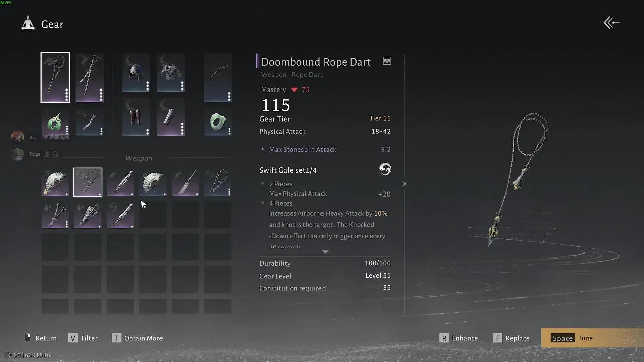Select the first fan weapon in inventory
The width and height of the screenshot is (644, 362).
click(55, 182)
